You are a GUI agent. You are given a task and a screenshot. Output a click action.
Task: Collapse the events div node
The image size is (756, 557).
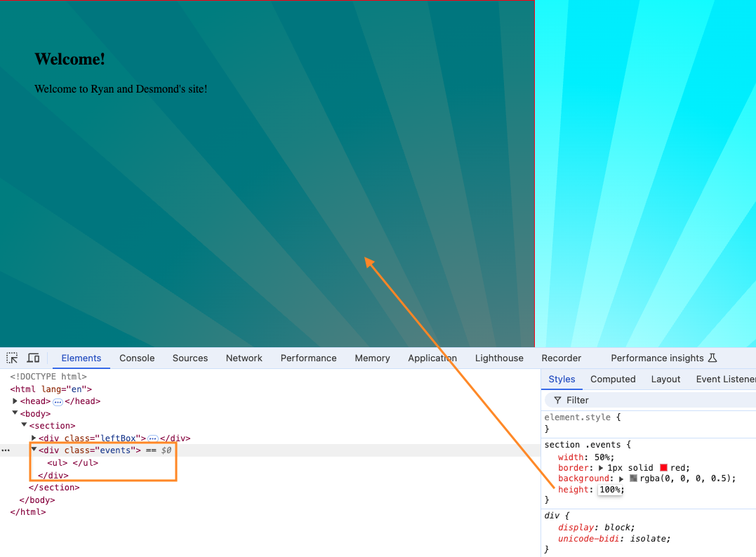(34, 450)
